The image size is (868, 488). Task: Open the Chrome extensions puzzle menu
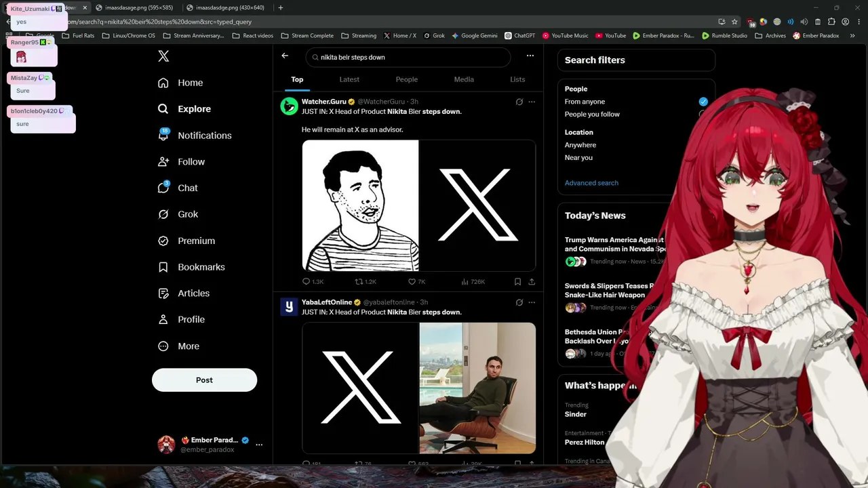831,22
